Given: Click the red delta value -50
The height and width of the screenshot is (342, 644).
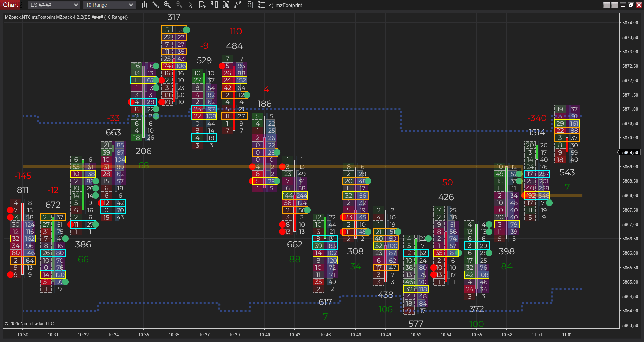Looking at the screenshot, I should pyautogui.click(x=446, y=182).
